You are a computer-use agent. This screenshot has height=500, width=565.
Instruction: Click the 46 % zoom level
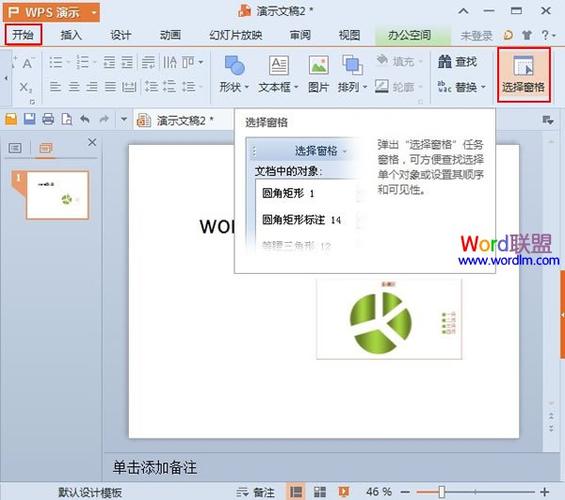pyautogui.click(x=379, y=492)
